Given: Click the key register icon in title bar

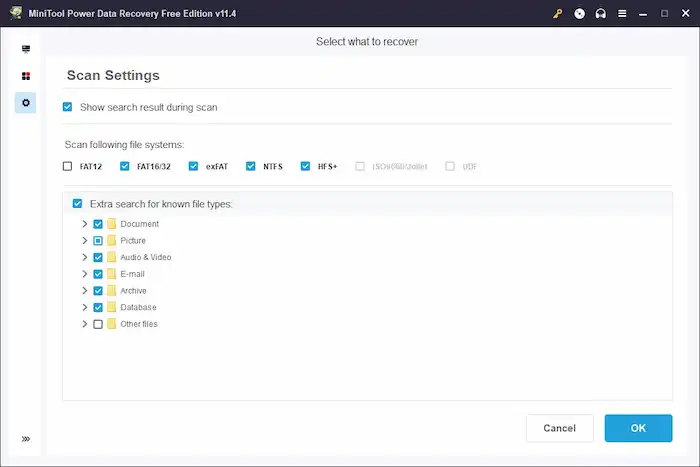Looking at the screenshot, I should 557,14.
